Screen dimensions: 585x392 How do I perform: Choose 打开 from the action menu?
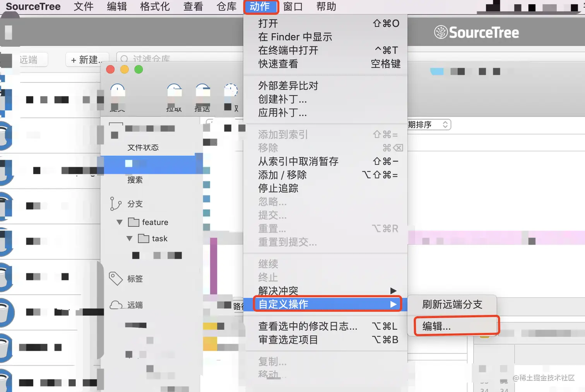pos(325,23)
